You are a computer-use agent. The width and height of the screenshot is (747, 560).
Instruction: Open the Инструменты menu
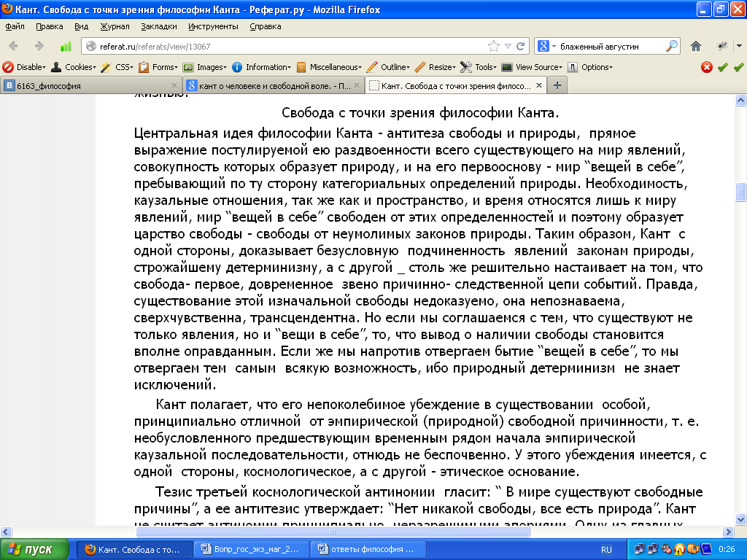pyautogui.click(x=213, y=26)
